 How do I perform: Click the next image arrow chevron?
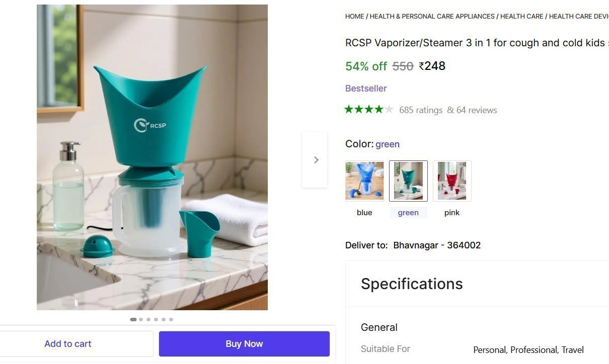tap(316, 160)
